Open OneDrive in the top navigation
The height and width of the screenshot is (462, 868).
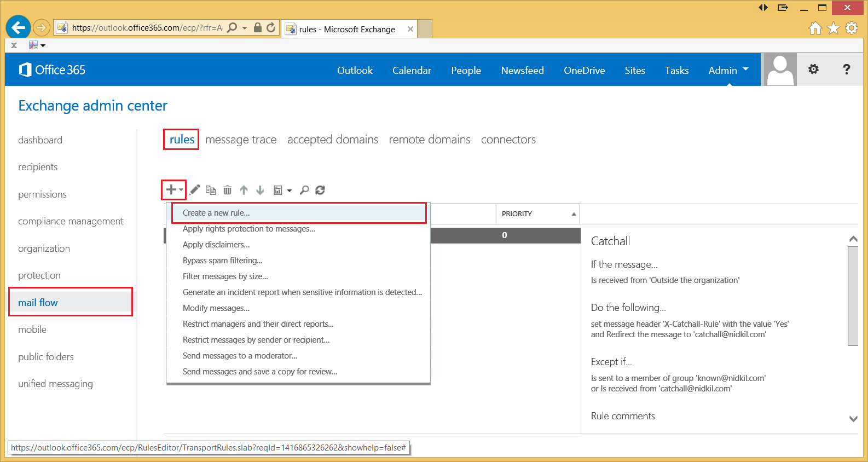(585, 71)
